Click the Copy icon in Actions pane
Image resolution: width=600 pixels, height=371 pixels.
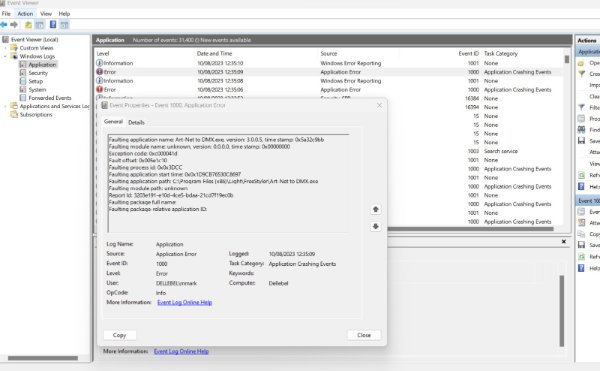click(581, 234)
